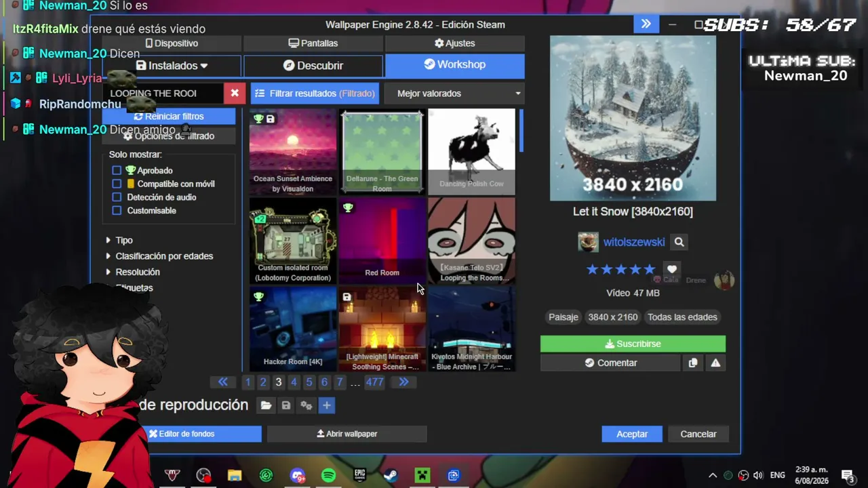Tick the Detección de audio checkbox

coord(117,197)
